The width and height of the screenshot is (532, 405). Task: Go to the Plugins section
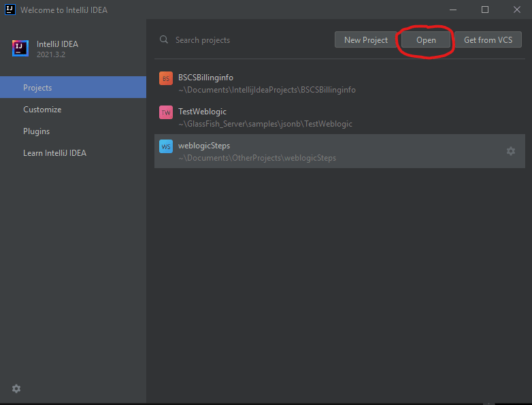coord(73,131)
